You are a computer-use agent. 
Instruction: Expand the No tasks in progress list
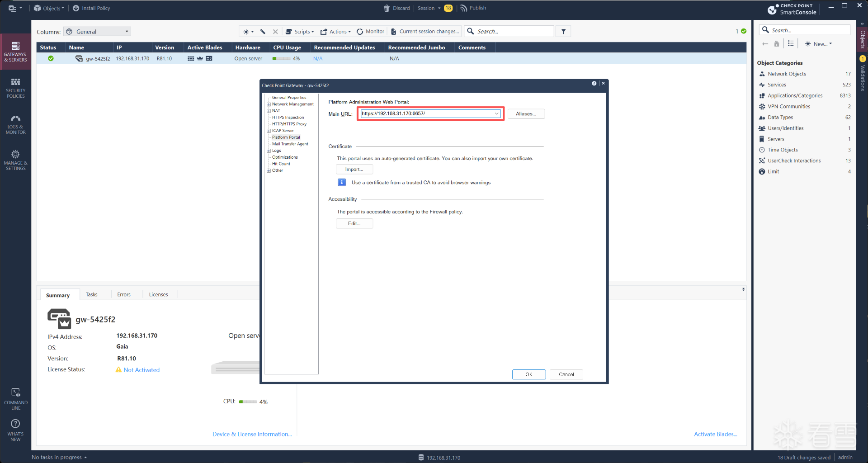[59, 457]
